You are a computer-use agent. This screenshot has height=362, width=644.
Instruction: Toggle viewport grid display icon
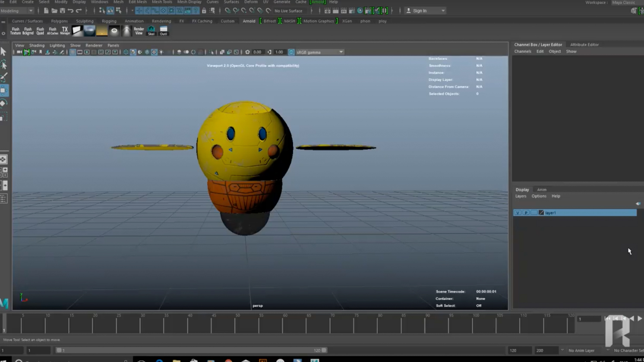pyautogui.click(x=73, y=52)
